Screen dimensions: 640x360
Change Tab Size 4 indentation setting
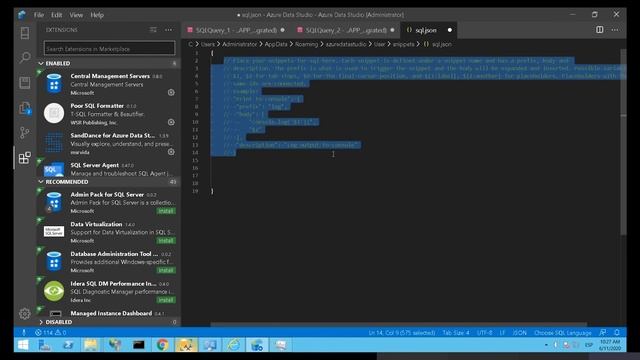pos(456,333)
